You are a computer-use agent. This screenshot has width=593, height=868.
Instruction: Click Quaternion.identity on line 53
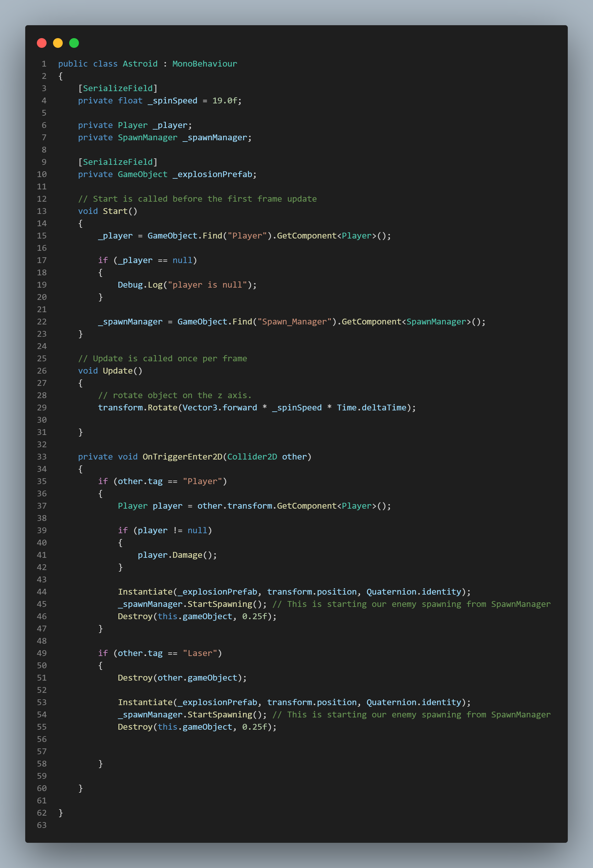click(x=414, y=703)
